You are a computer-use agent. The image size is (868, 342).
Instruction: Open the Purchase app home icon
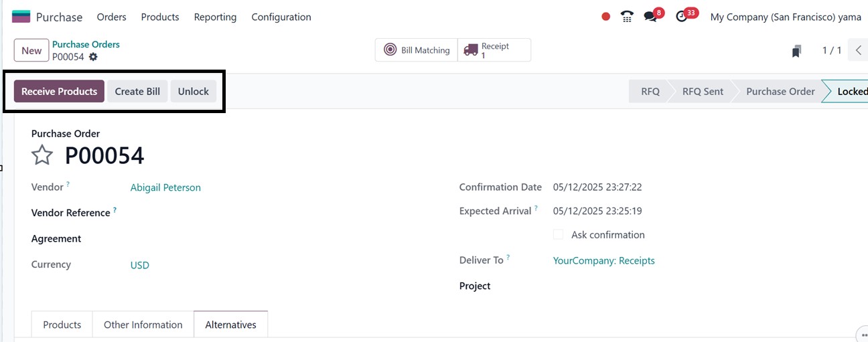tap(21, 17)
